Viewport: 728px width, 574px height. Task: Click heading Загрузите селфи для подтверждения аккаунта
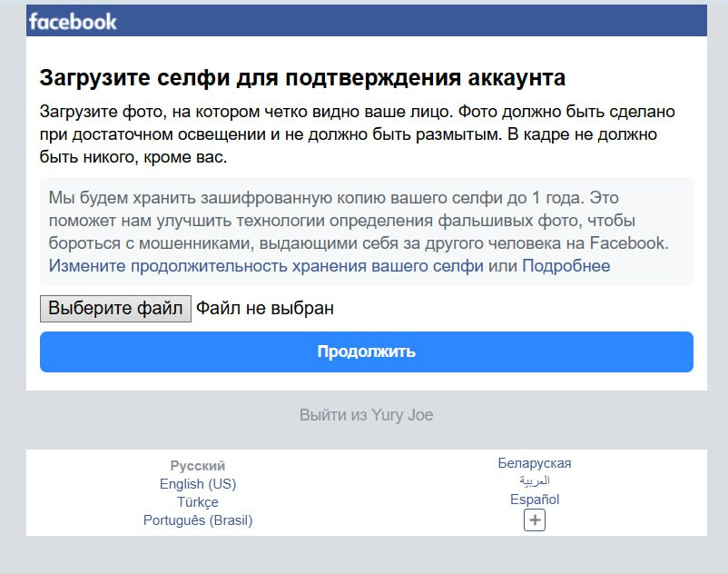point(302,77)
